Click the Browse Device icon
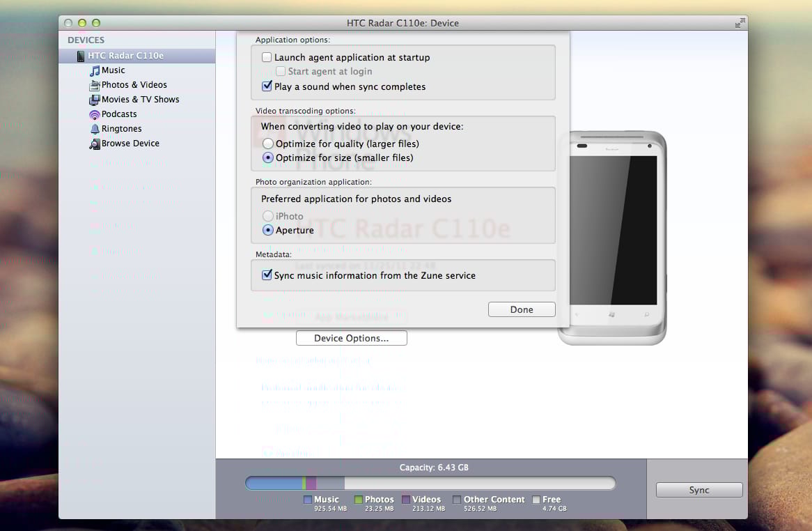This screenshot has height=531, width=812. pos(94,144)
